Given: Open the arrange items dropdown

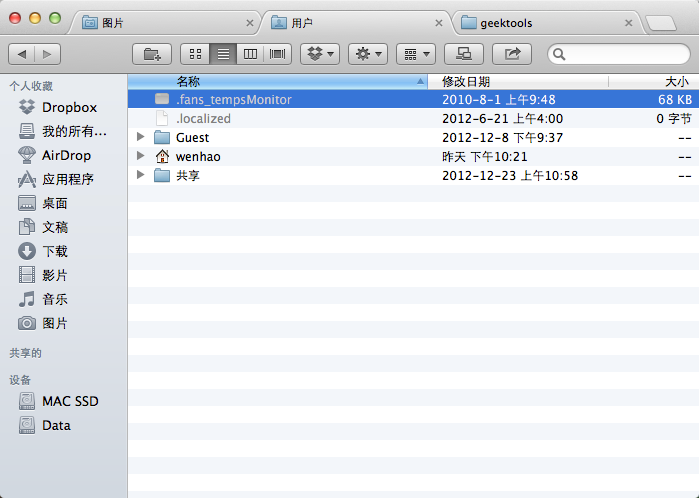Looking at the screenshot, I should pos(415,54).
